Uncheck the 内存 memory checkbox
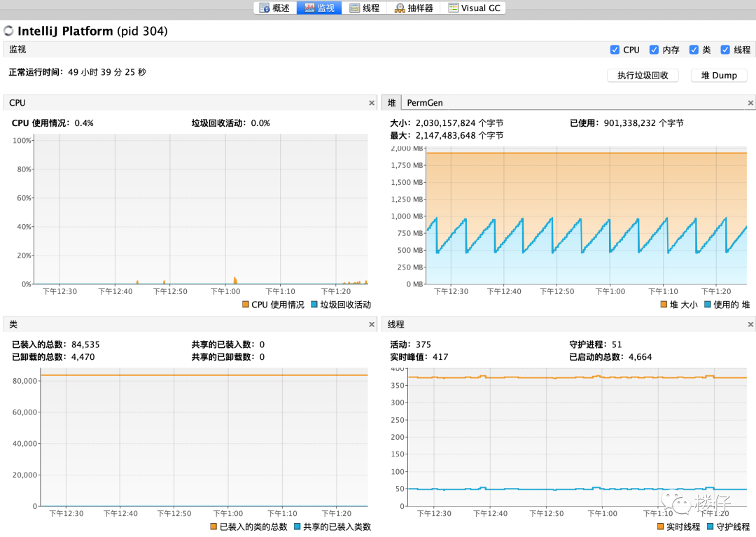 pyautogui.click(x=654, y=50)
